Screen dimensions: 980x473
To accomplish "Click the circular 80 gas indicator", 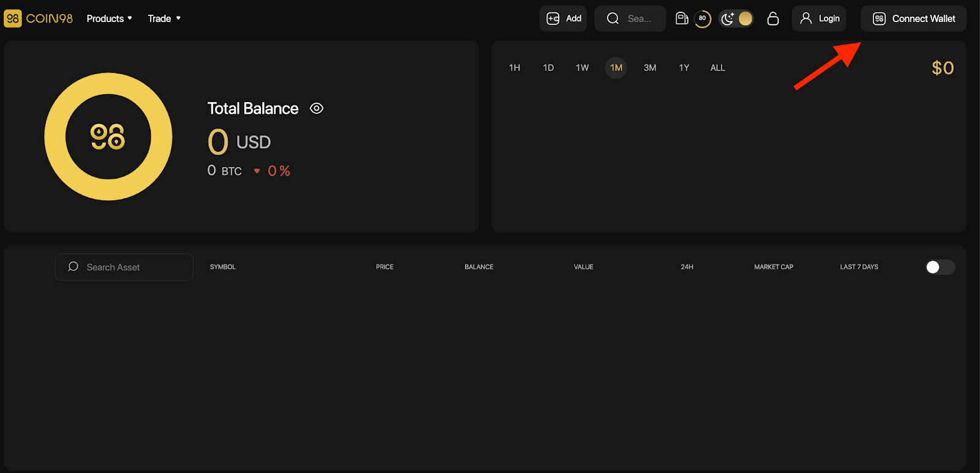I will click(703, 18).
